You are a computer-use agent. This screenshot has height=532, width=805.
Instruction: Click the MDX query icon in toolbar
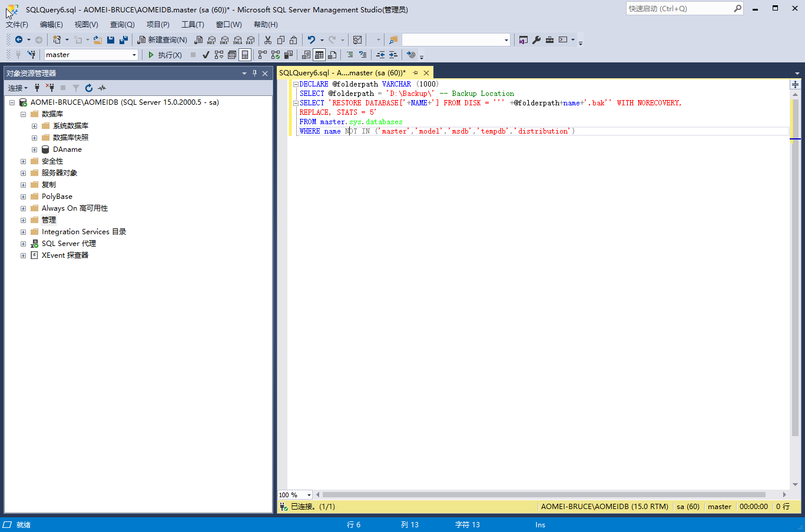pos(211,40)
